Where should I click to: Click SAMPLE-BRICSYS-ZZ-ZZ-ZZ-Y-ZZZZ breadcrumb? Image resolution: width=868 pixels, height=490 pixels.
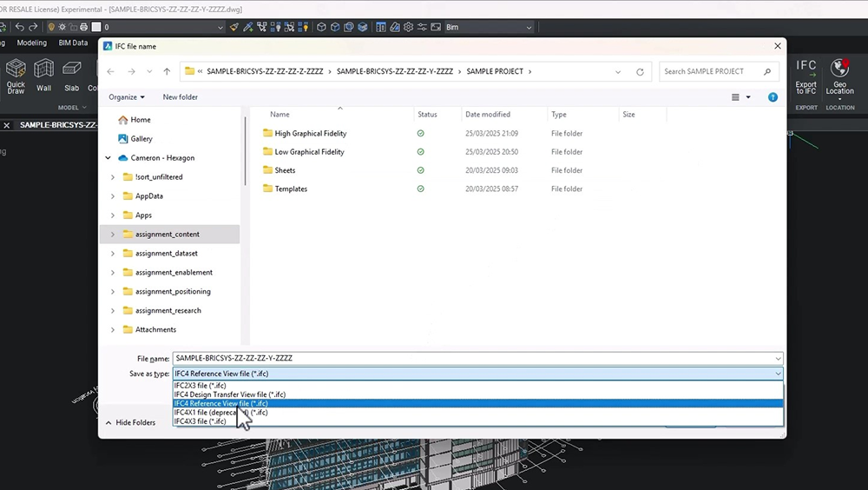(395, 71)
